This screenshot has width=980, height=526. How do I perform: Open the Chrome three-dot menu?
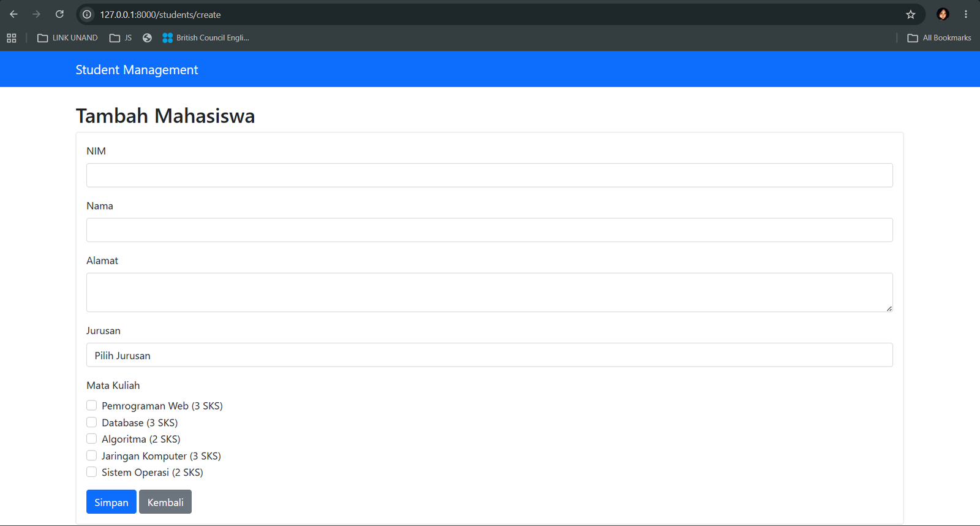966,14
